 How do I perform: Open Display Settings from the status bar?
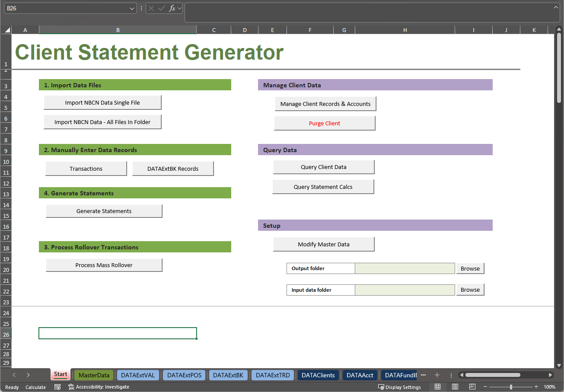click(400, 387)
